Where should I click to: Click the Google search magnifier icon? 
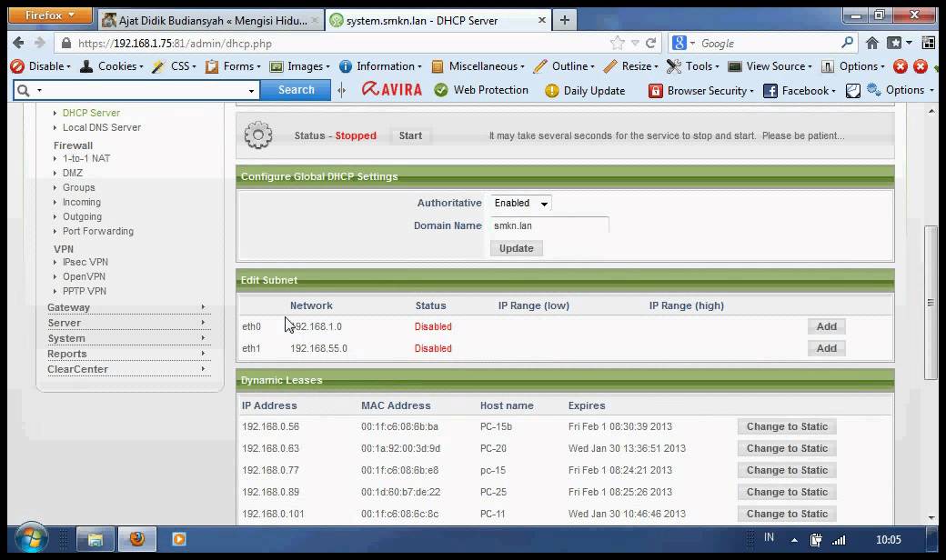click(x=847, y=42)
